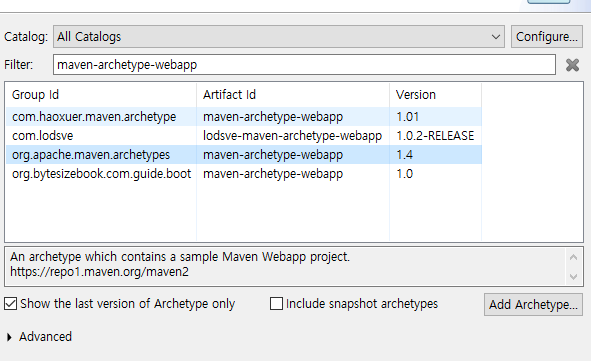Click the 1.4 version cell
Viewport: 591px width, 361px height.
click(x=404, y=154)
